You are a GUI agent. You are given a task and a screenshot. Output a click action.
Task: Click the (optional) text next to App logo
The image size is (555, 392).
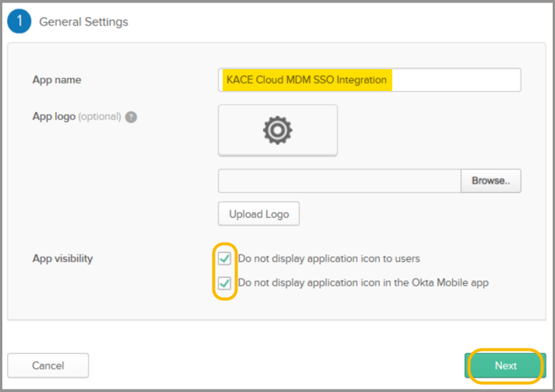point(100,117)
